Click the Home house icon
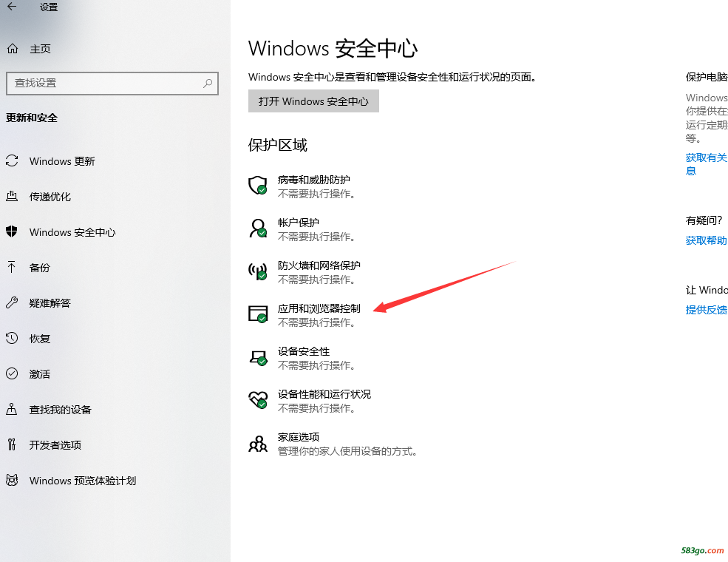728x562 pixels. pos(13,48)
